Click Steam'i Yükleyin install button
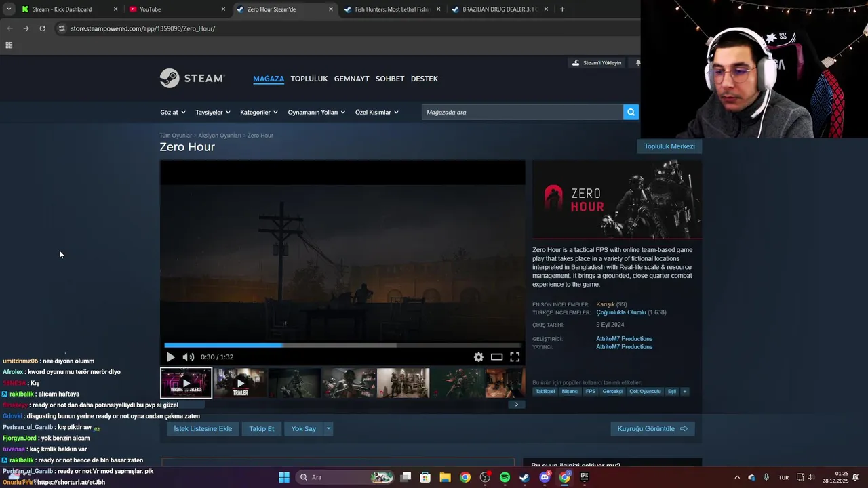The width and height of the screenshot is (868, 488). (x=597, y=63)
